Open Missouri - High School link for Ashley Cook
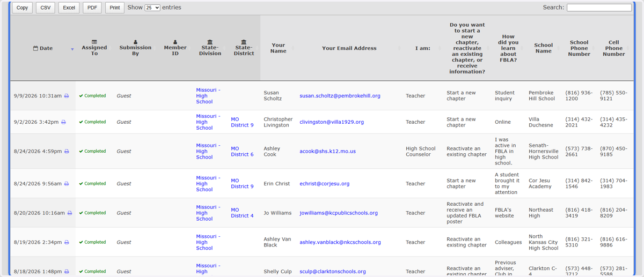 pyautogui.click(x=208, y=152)
